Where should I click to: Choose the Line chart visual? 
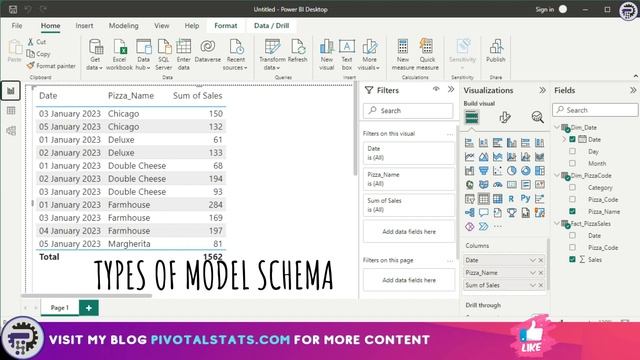(469, 156)
